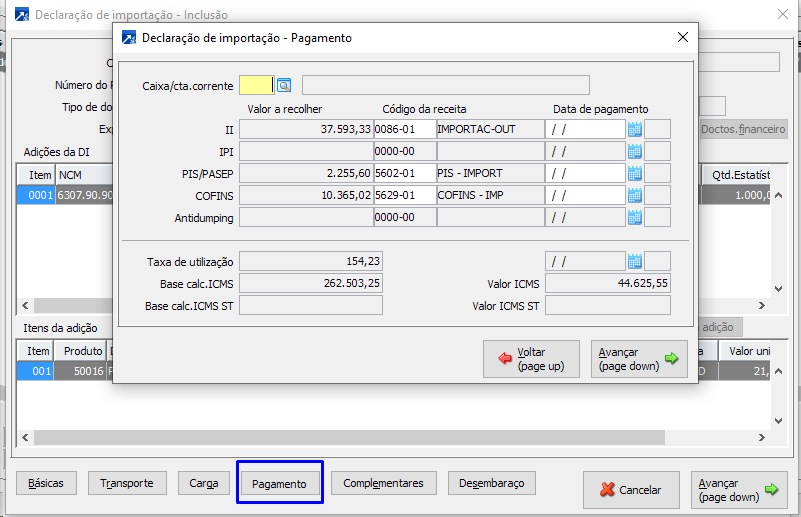
Task: Click Valor ICMS field 44.625,55
Action: [608, 283]
